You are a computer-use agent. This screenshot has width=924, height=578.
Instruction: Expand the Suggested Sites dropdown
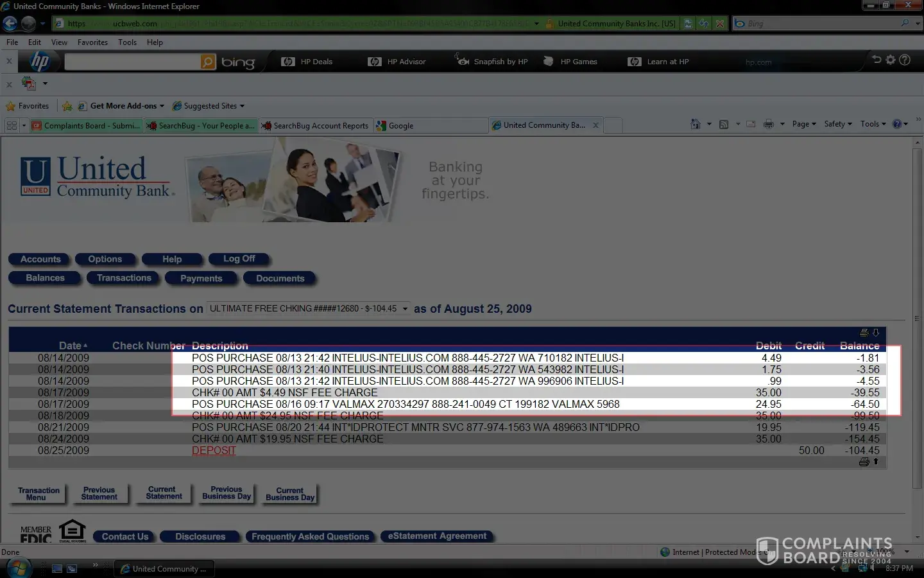tap(242, 106)
